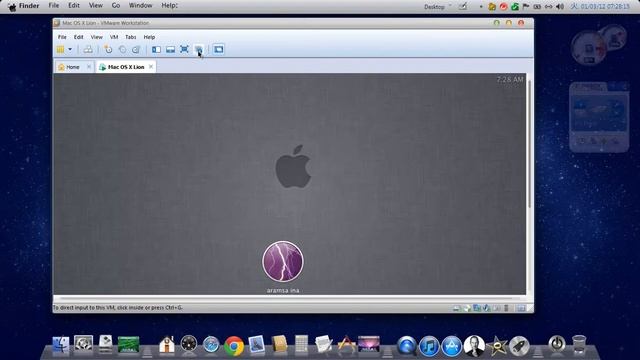Click the hard disk status bar icon
Screen dimensions: 640x360
[x=456, y=308]
